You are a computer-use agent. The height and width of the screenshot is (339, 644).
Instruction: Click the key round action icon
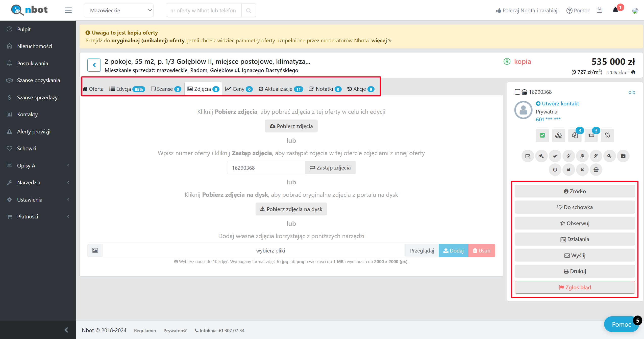coord(609,156)
